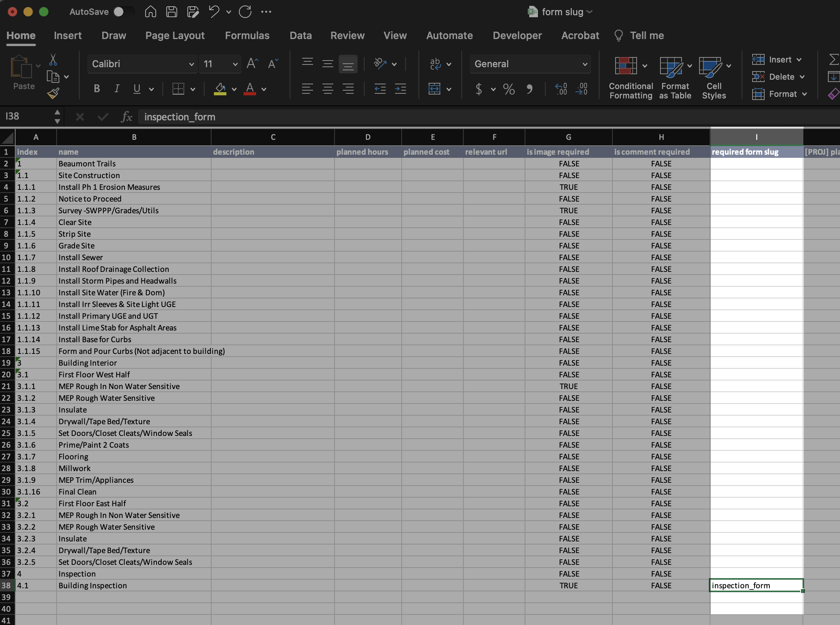Click the Format Painter brush
The width and height of the screenshot is (840, 625).
coord(53,94)
